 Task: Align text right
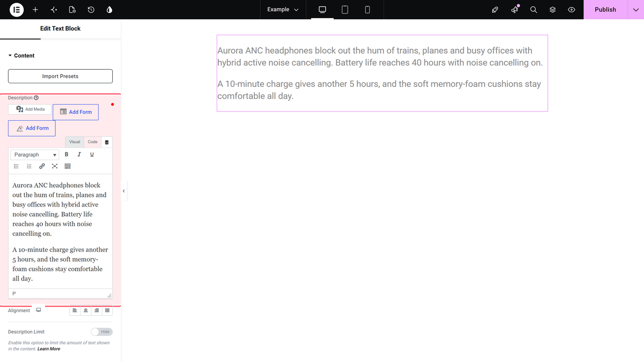click(x=97, y=311)
